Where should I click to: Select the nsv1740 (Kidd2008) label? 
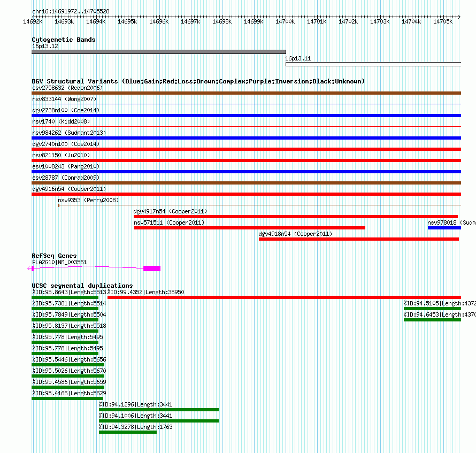point(61,121)
